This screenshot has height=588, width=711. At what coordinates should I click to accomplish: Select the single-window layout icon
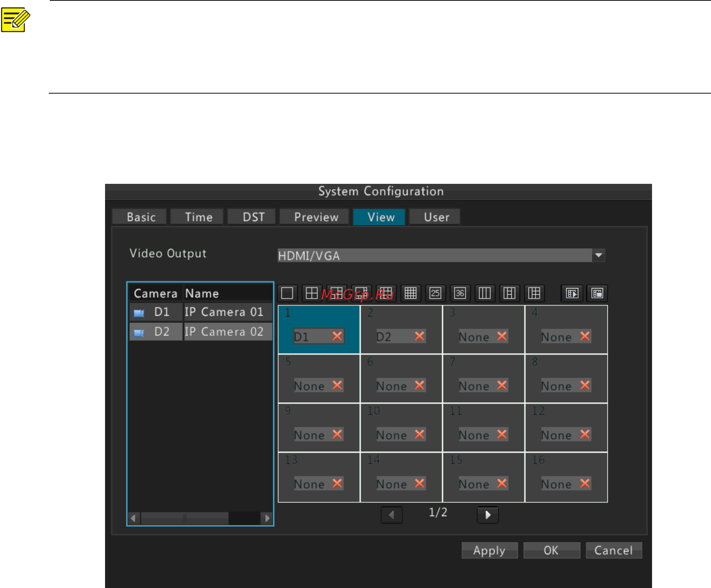[x=287, y=293]
